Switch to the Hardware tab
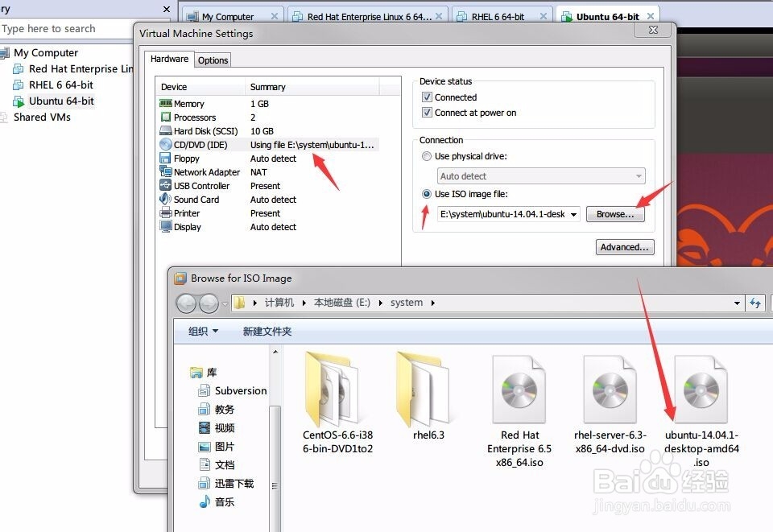 coord(169,59)
